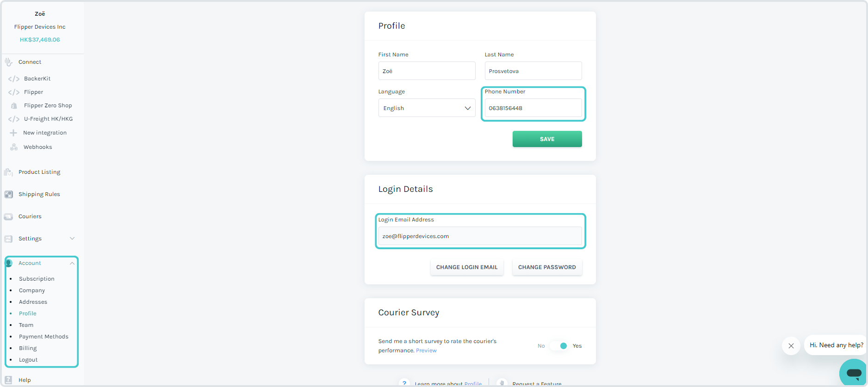Click the Couriers icon in sidebar
Viewport: 868px width, 387px height.
(x=8, y=216)
